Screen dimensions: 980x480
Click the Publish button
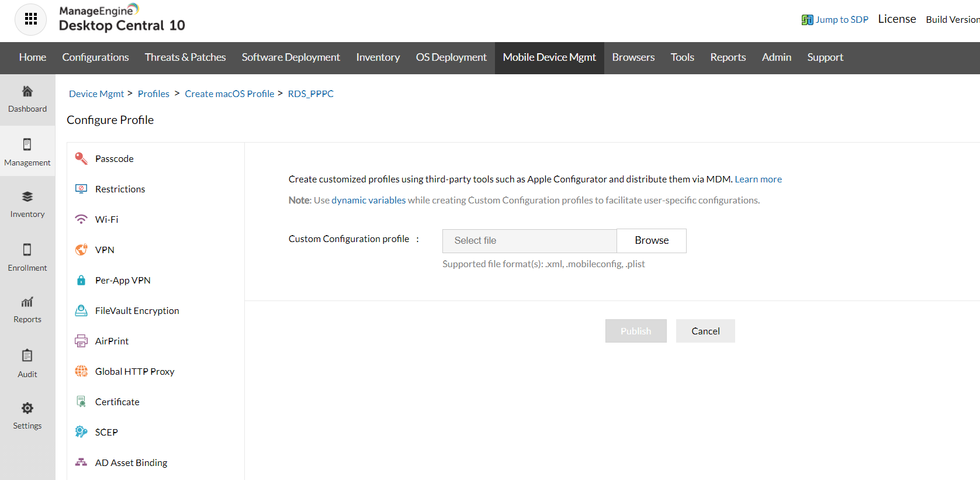click(x=636, y=331)
